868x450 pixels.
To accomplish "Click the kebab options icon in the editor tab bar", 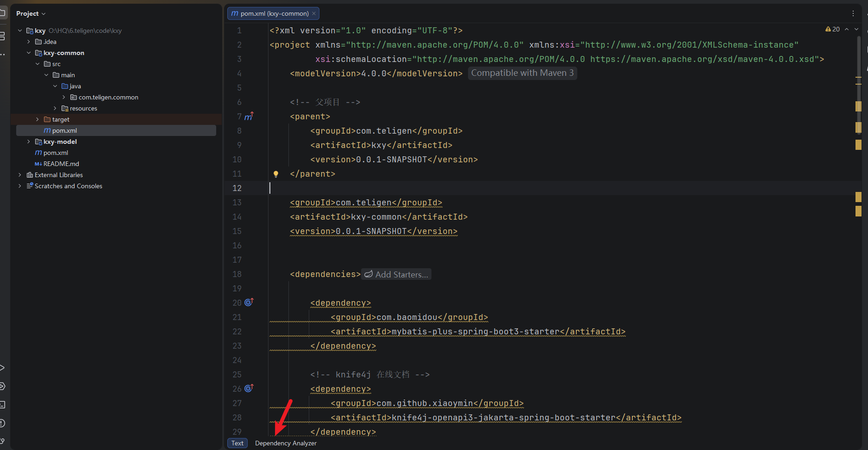I will 853,13.
